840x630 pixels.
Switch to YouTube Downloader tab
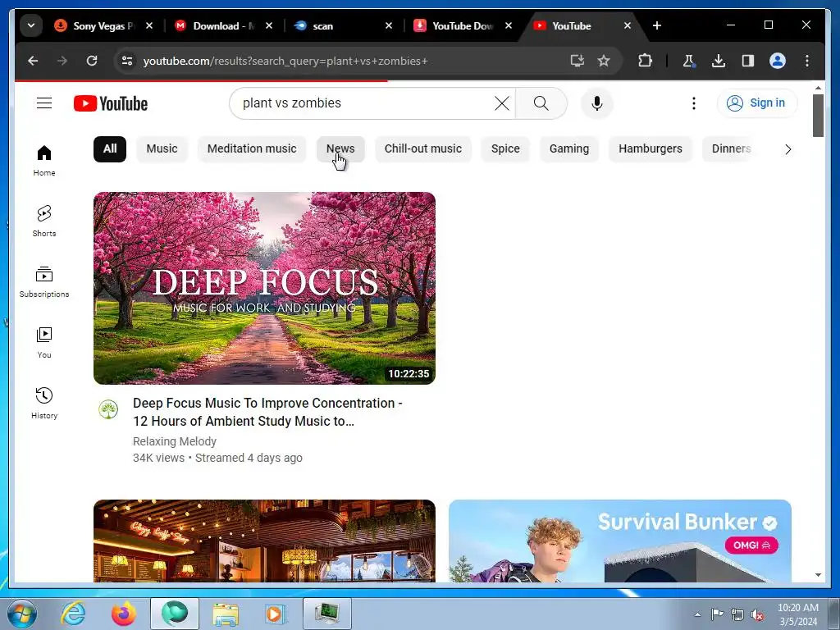point(455,25)
